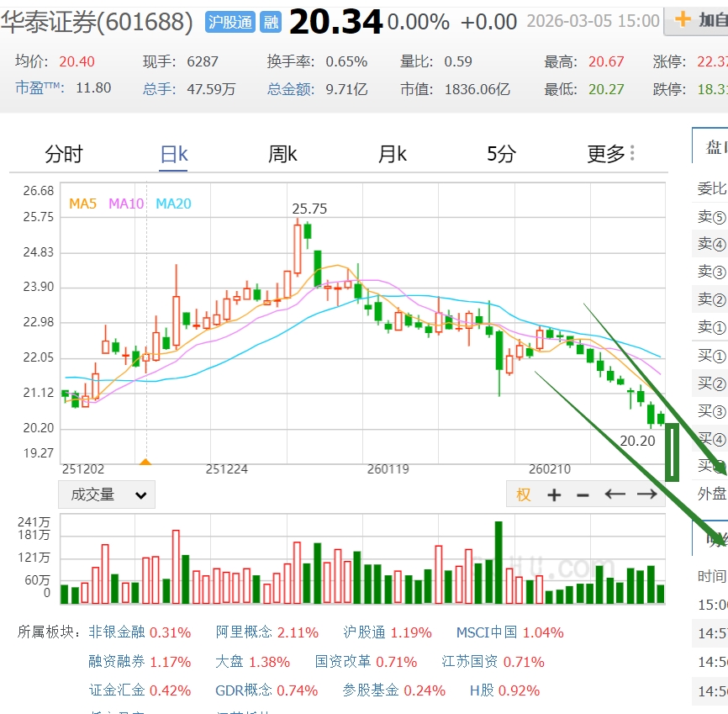
Task: Open the 非银金融 sector link
Action: point(117,632)
